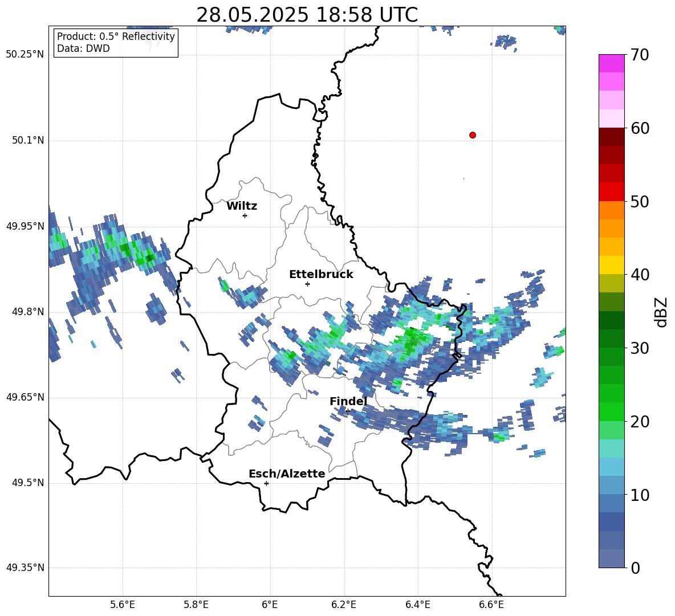Click the dark blue colorbar band below 10
The height and width of the screenshot is (616, 675).
[611, 521]
